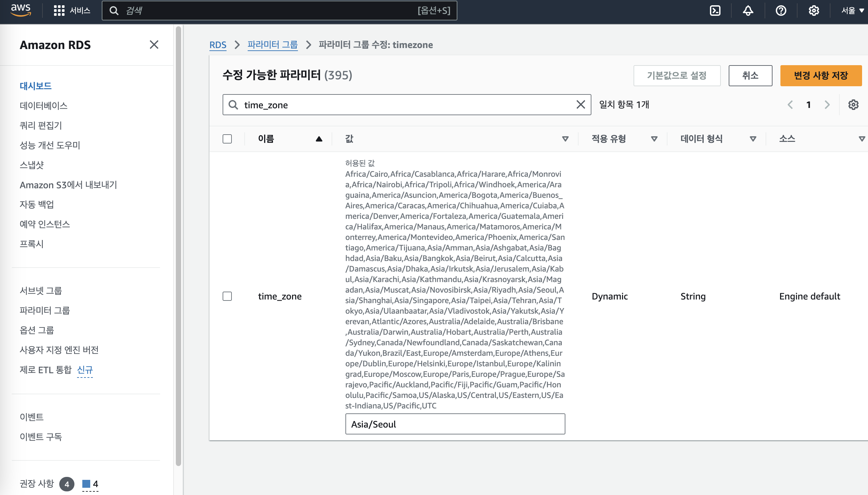
Task: Select all parameters header checkbox
Action: tap(227, 139)
